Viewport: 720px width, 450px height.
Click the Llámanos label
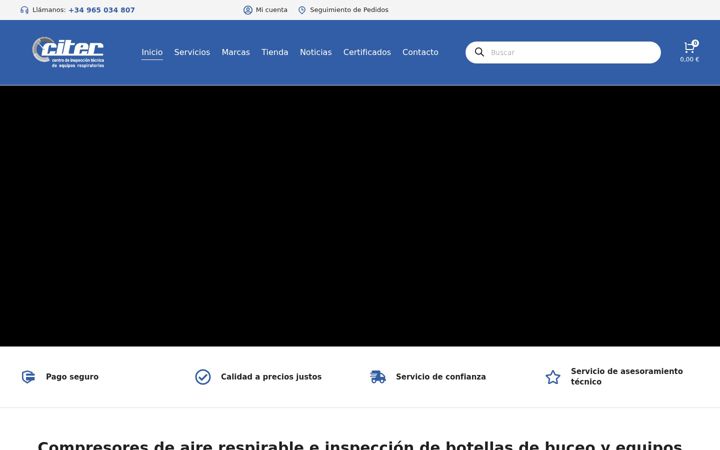tap(49, 10)
